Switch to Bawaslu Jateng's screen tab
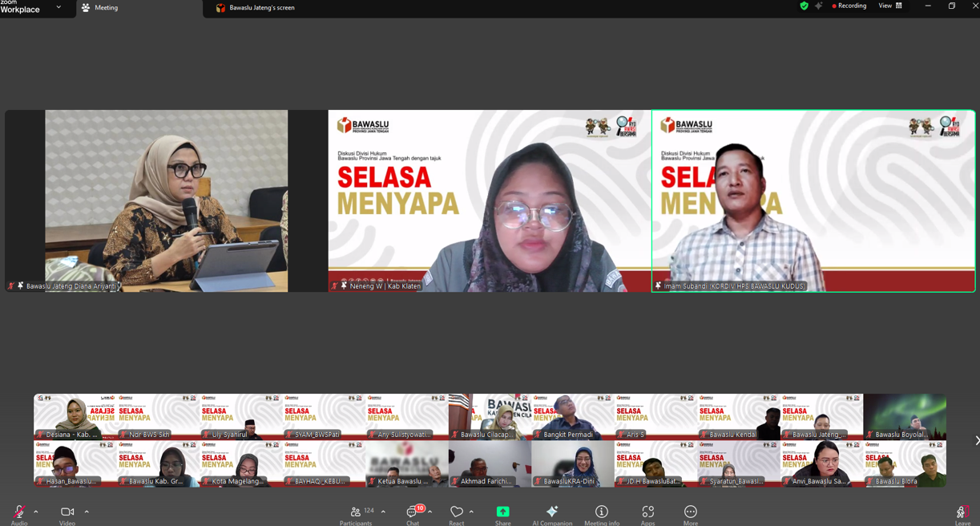The height and width of the screenshot is (526, 980). click(256, 8)
